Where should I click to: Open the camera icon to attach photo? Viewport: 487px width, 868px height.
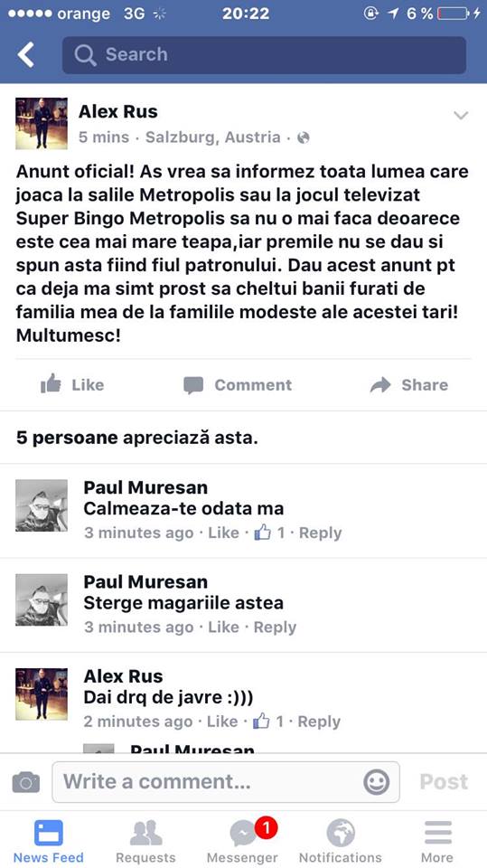[26, 781]
